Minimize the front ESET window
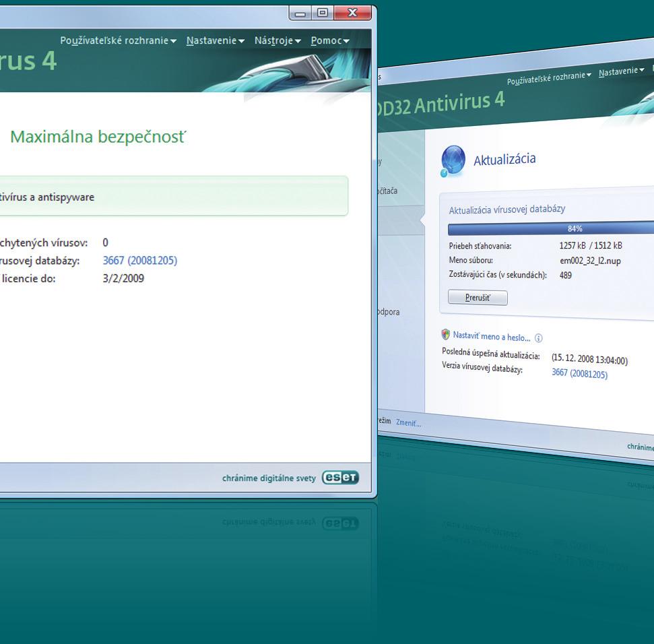Screen dimensions: 654x644 [x=300, y=13]
